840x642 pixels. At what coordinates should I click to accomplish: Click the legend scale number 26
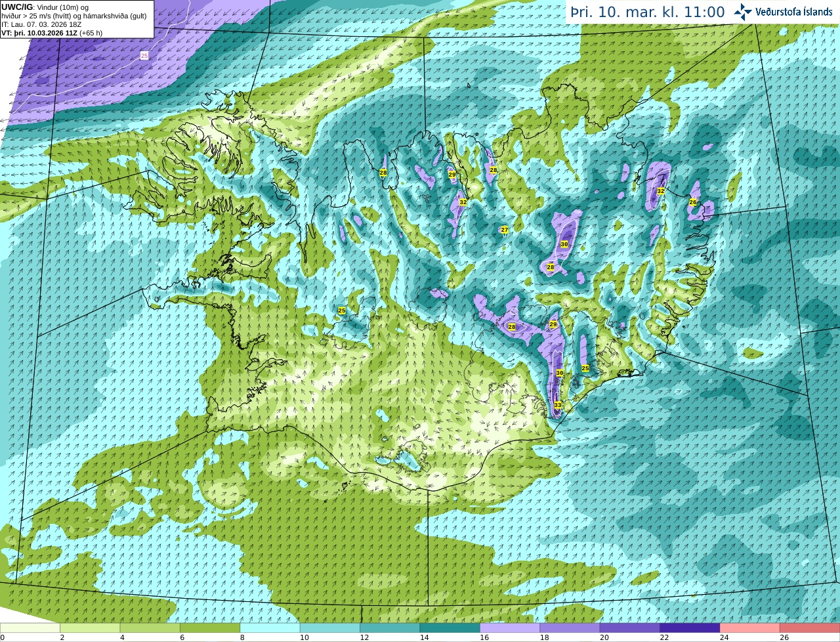(x=784, y=637)
